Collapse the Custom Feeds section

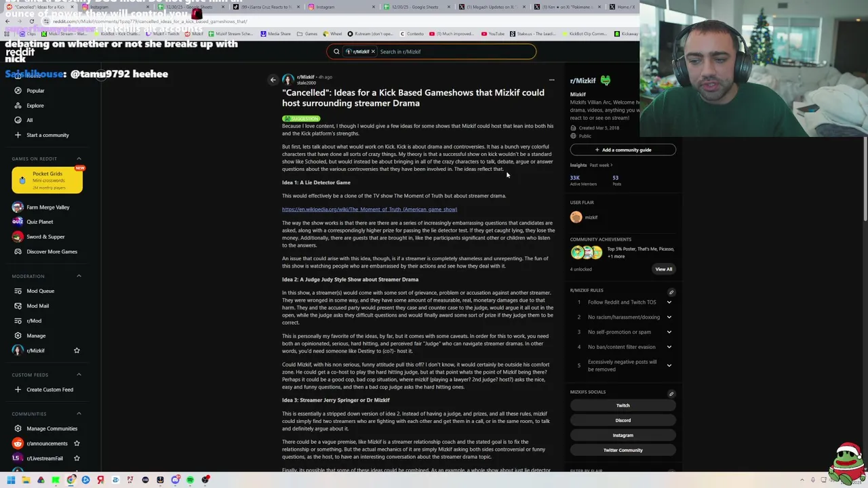click(x=79, y=374)
